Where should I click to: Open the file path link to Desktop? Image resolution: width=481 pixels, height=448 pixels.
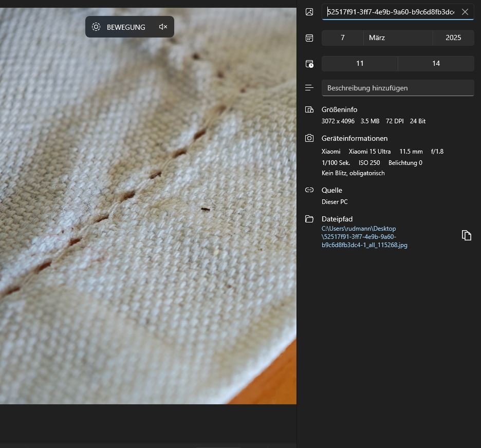pyautogui.click(x=364, y=237)
